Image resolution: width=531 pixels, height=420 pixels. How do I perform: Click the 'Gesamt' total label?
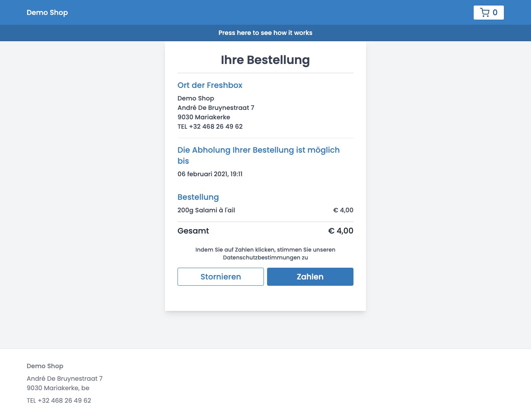pos(193,231)
